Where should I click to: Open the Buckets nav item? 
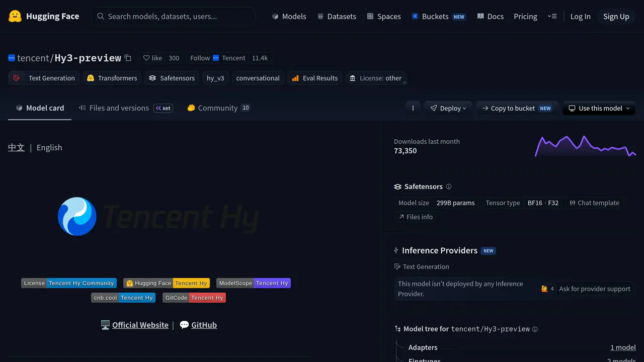point(438,16)
